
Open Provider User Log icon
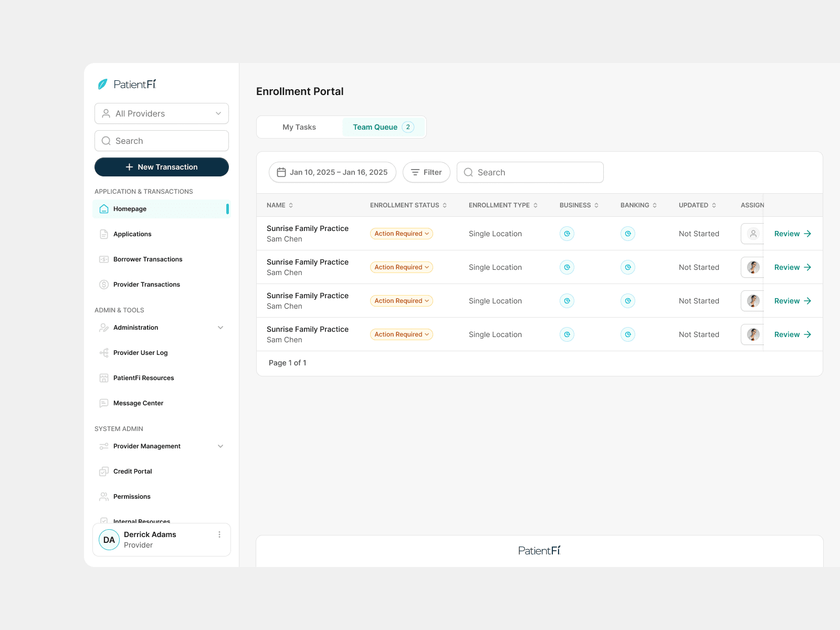(x=104, y=353)
